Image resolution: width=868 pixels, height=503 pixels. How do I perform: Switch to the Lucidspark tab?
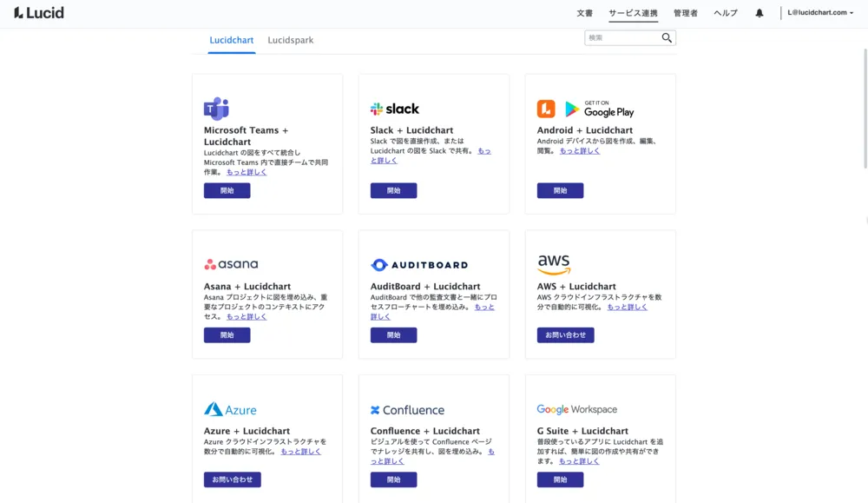coord(290,40)
